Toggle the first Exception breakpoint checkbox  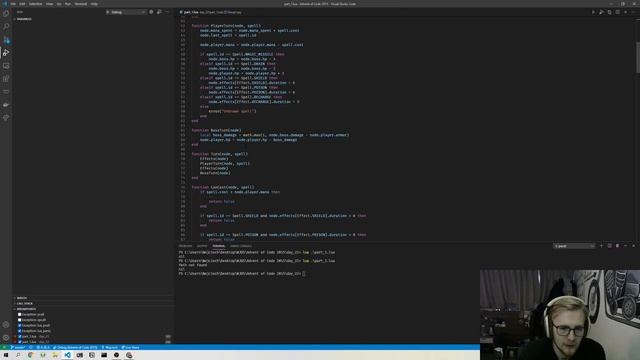tap(19, 315)
